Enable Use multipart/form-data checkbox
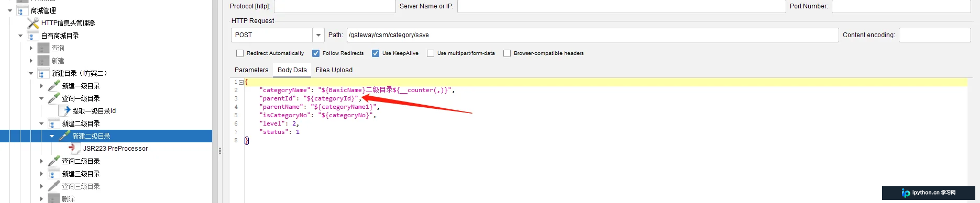 pos(431,53)
